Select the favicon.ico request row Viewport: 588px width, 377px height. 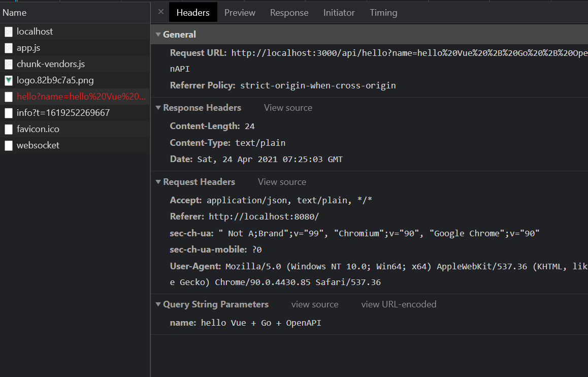(75, 129)
